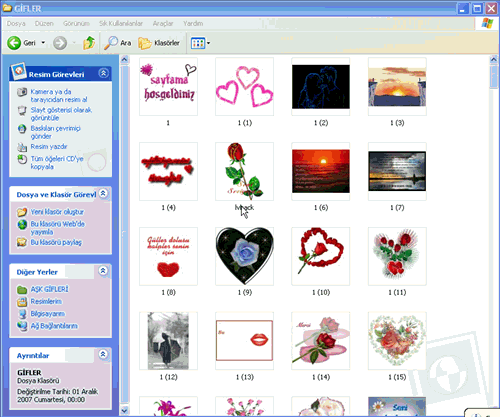Open the Views grid icon

coord(198,43)
